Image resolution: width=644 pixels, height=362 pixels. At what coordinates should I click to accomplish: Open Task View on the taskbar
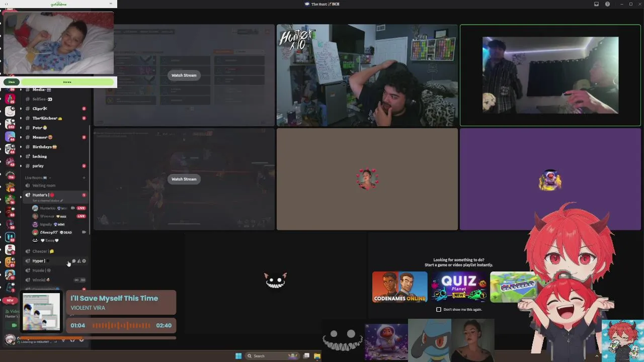click(306, 356)
